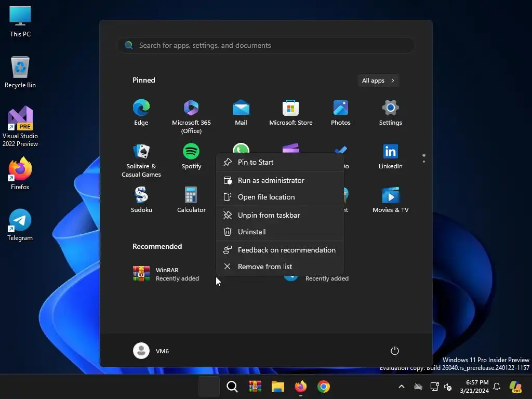
Task: Open Google Chrome from taskbar
Action: pyautogui.click(x=323, y=387)
